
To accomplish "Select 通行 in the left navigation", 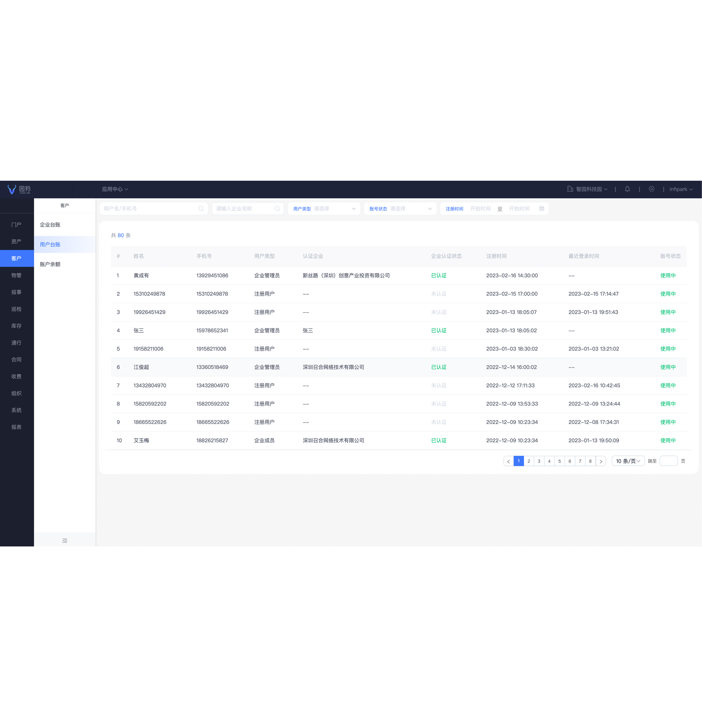I will [16, 343].
